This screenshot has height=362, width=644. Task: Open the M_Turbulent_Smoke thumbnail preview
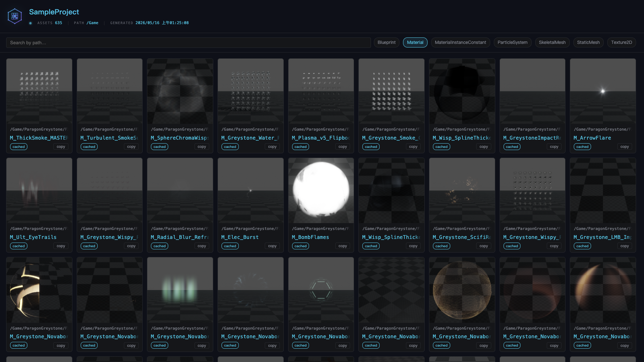tap(110, 91)
